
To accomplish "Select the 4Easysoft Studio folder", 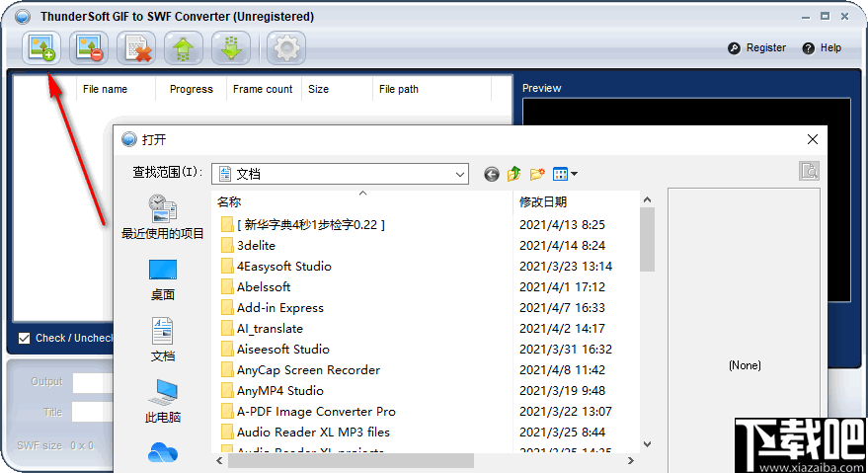I will point(276,267).
